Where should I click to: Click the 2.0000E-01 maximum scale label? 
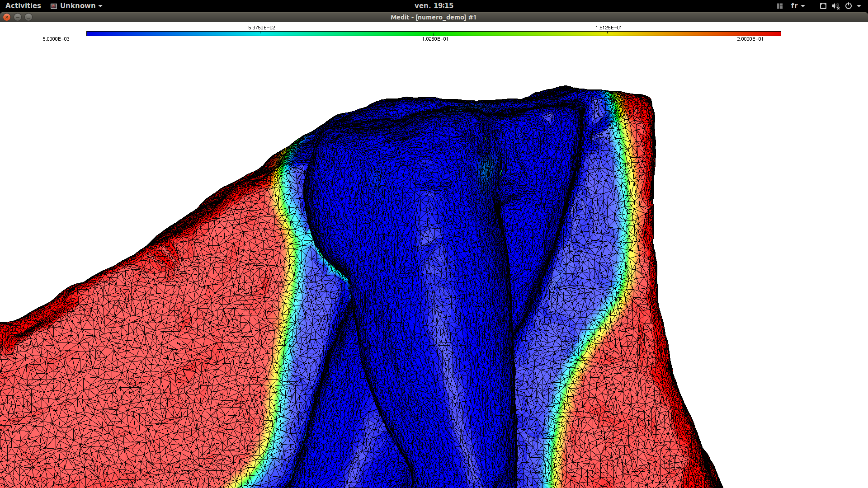[x=750, y=39]
